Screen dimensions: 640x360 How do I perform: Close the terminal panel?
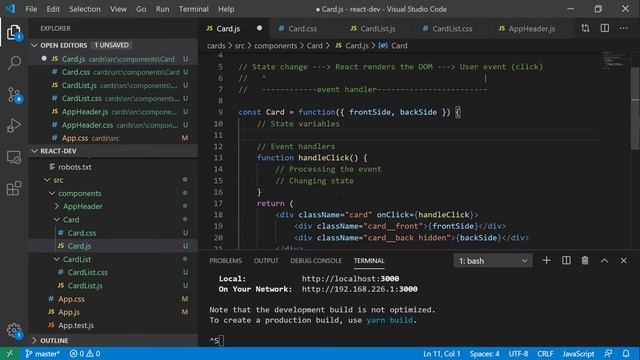coord(623,260)
